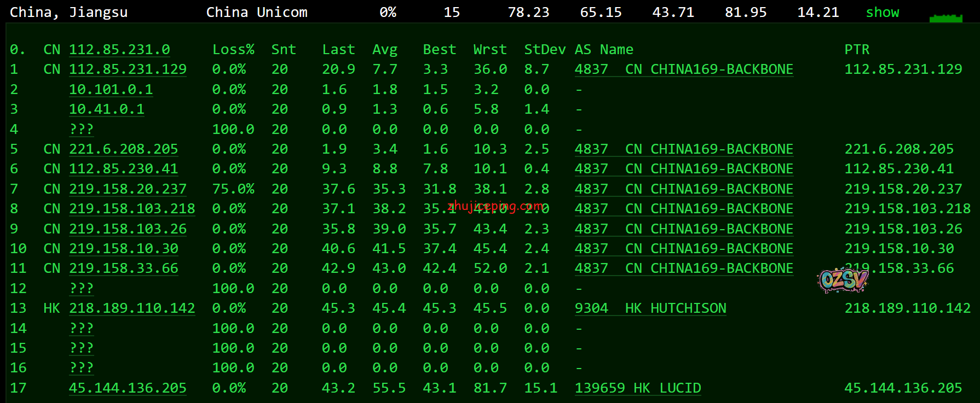Screen dimensions: 980x403
Task: Click hop 7 address link 219.158.20.237
Action: pos(128,189)
